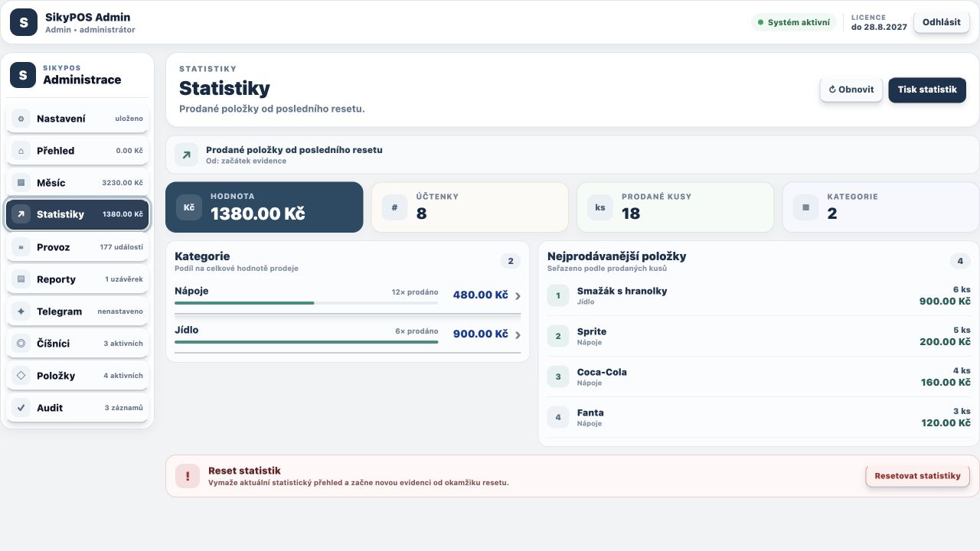980x551 pixels.
Task: Click the Administrace sidebar logo icon
Action: pos(23,75)
